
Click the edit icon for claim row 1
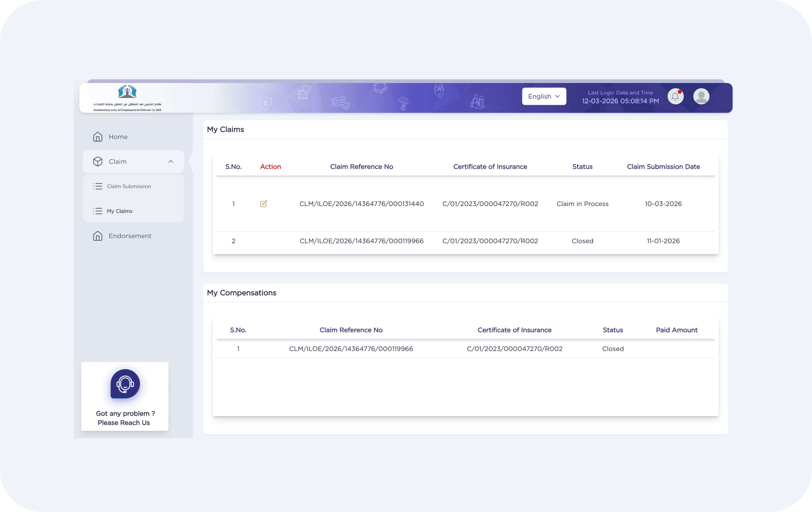click(263, 204)
